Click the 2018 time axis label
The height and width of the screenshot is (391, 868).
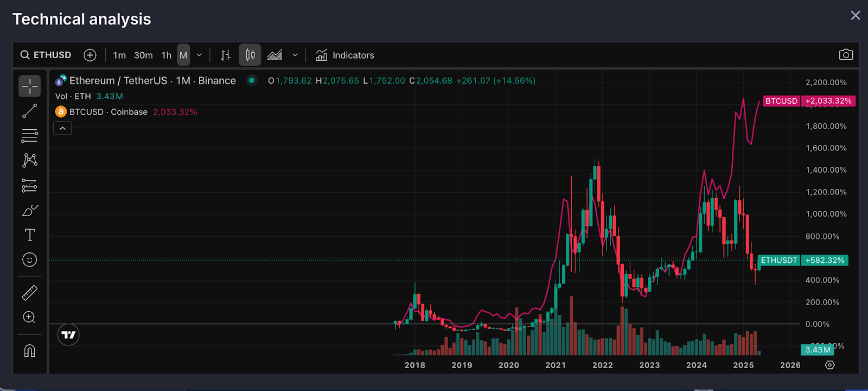click(415, 365)
